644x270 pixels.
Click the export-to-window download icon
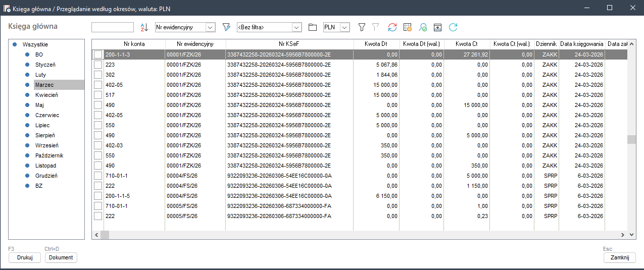[x=437, y=27]
